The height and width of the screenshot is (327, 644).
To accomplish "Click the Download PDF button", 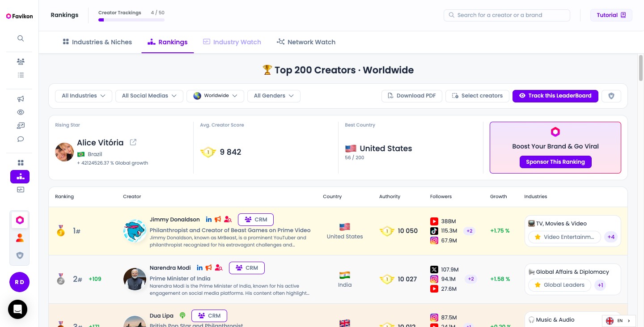I will (412, 96).
